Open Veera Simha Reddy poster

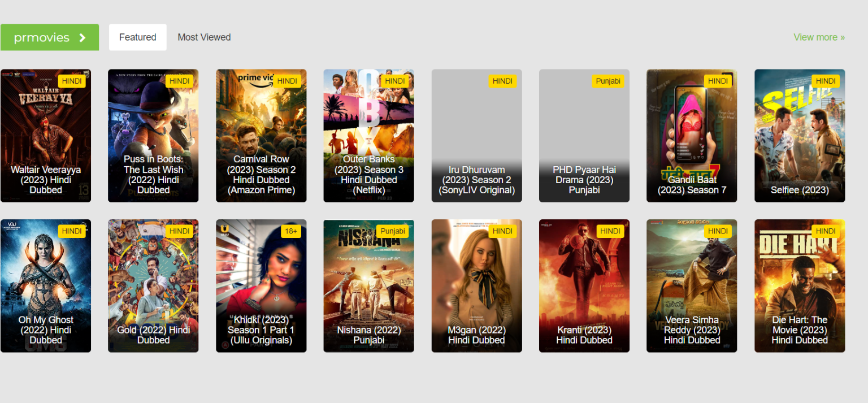692,286
